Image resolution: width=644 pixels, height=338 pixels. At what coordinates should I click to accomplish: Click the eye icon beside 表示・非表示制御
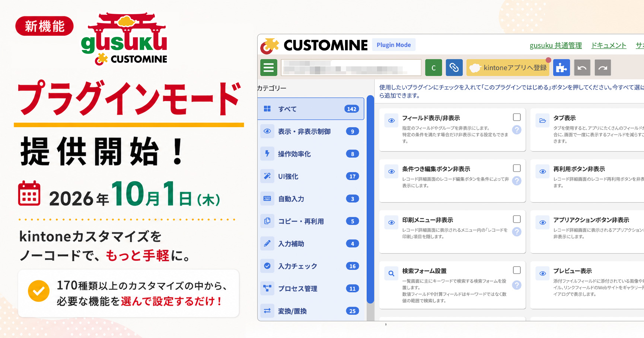point(267,131)
